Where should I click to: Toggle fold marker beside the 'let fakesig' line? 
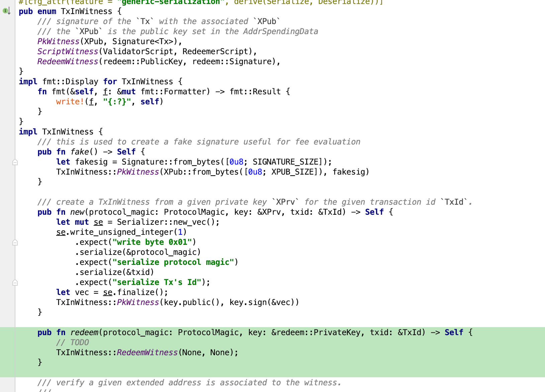pyautogui.click(x=15, y=162)
